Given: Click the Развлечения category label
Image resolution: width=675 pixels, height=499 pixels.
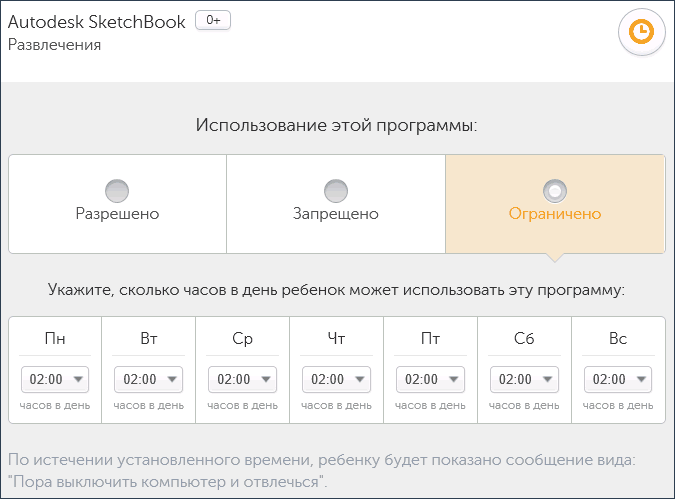Looking at the screenshot, I should pyautogui.click(x=54, y=45).
